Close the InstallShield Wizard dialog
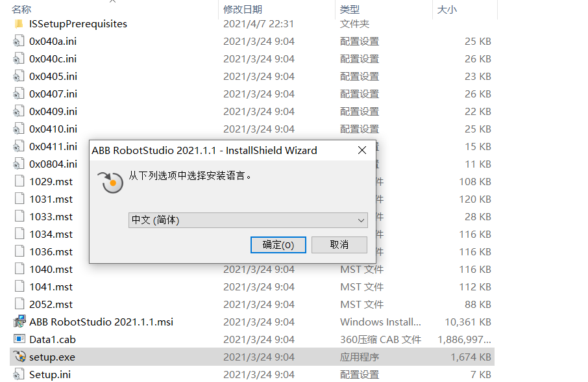This screenshot has width=588, height=382. 362,151
